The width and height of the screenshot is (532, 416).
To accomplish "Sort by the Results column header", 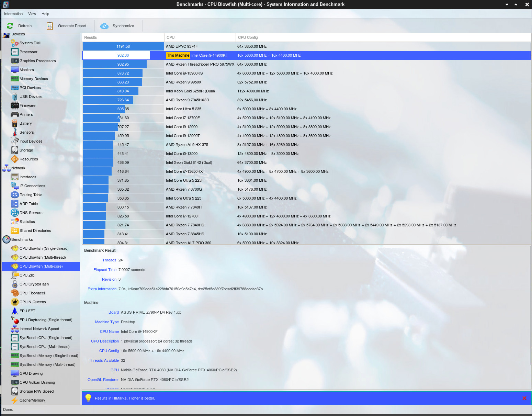I will 123,37.
